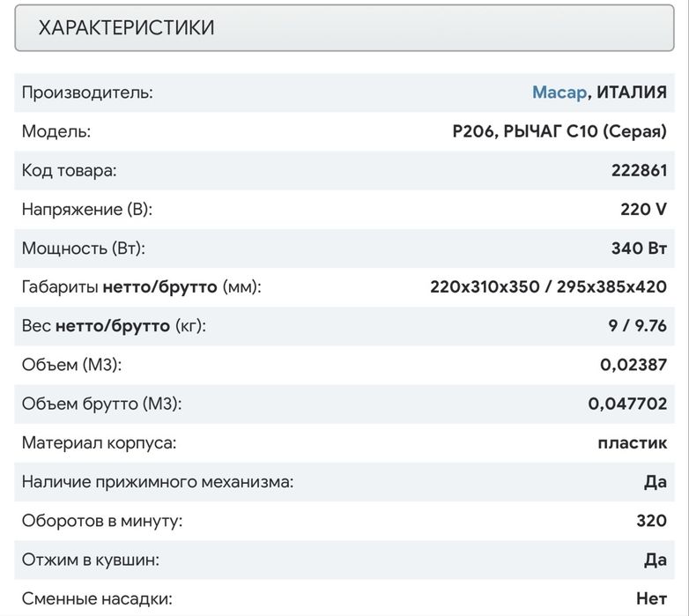Select gross volume '0,047702'

click(x=627, y=404)
